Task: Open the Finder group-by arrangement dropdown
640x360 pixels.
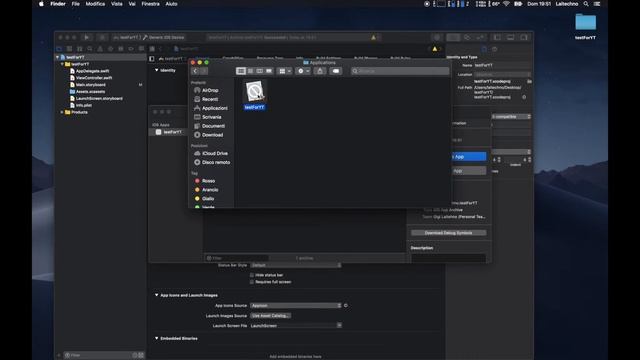Action: point(284,71)
